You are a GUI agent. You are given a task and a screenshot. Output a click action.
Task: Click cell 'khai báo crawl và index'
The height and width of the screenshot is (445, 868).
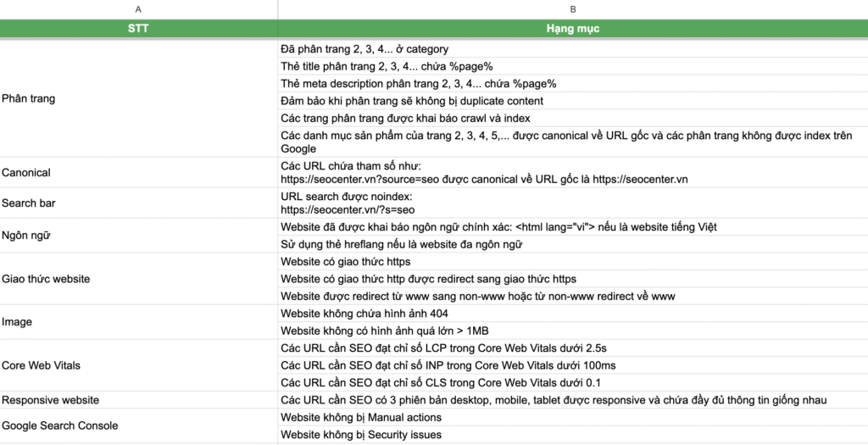[x=573, y=119]
